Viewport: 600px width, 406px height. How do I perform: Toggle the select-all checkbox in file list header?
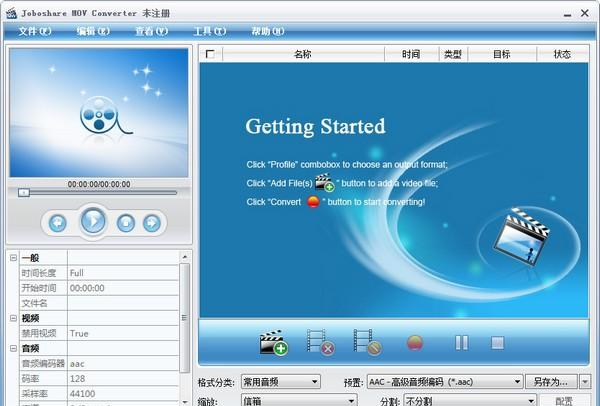click(x=210, y=54)
